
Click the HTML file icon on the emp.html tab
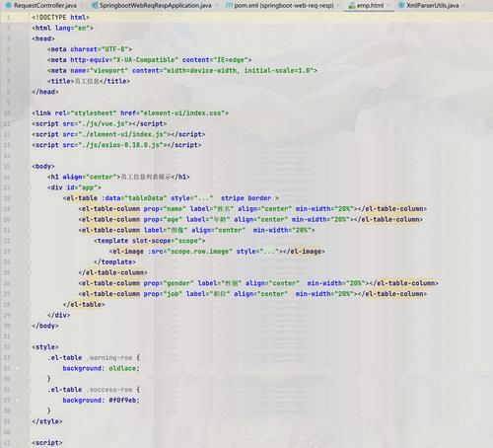click(352, 5)
